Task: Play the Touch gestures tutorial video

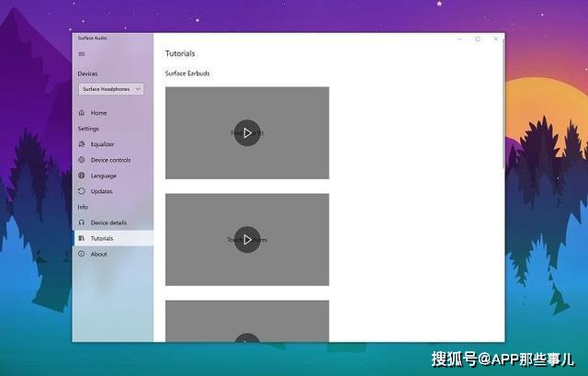Action: (x=247, y=239)
